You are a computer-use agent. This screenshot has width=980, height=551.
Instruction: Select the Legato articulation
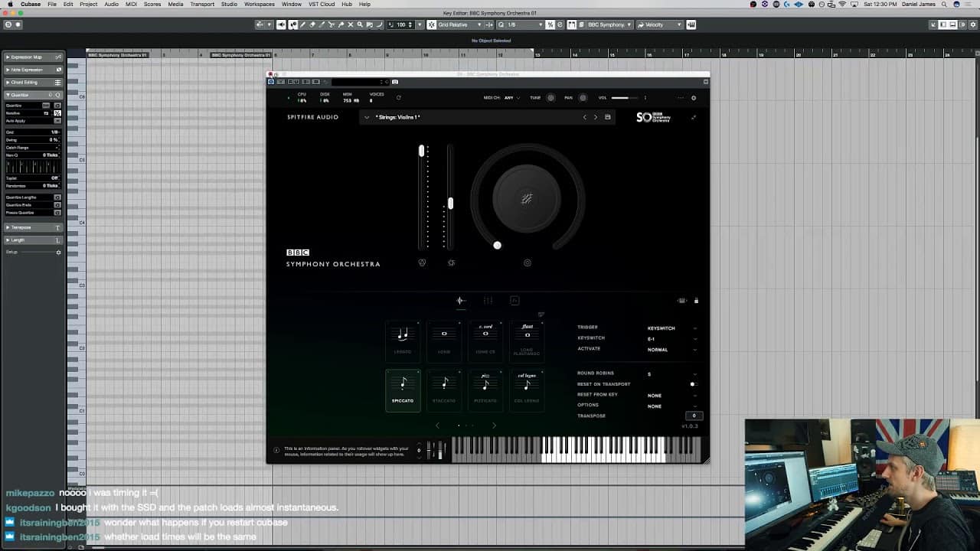(403, 341)
